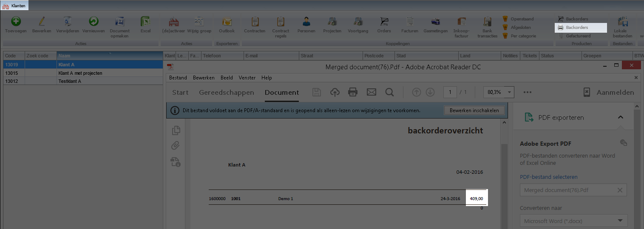Open Gasmetingen from the ribbon
Screen dimensions: 644x229
click(x=435, y=22)
